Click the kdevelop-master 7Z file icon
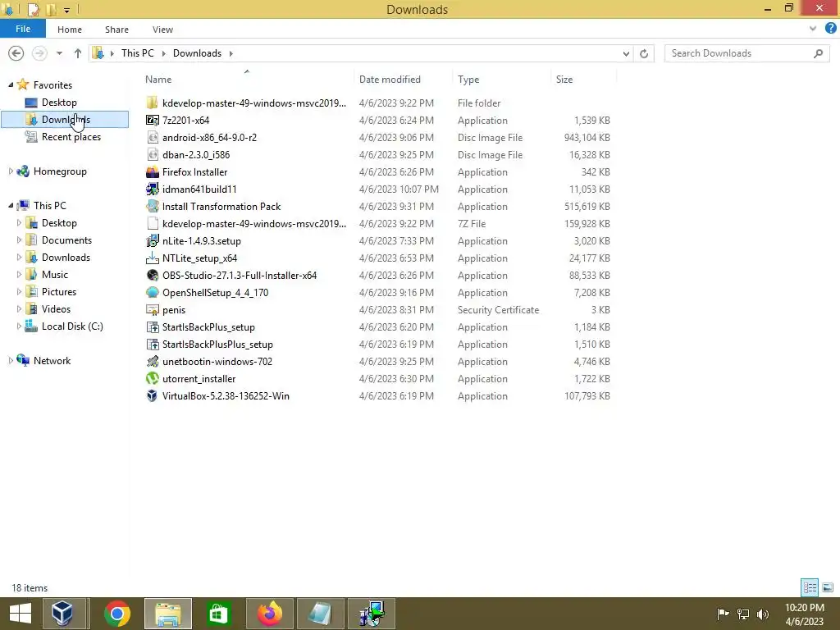This screenshot has height=630, width=840. click(152, 223)
